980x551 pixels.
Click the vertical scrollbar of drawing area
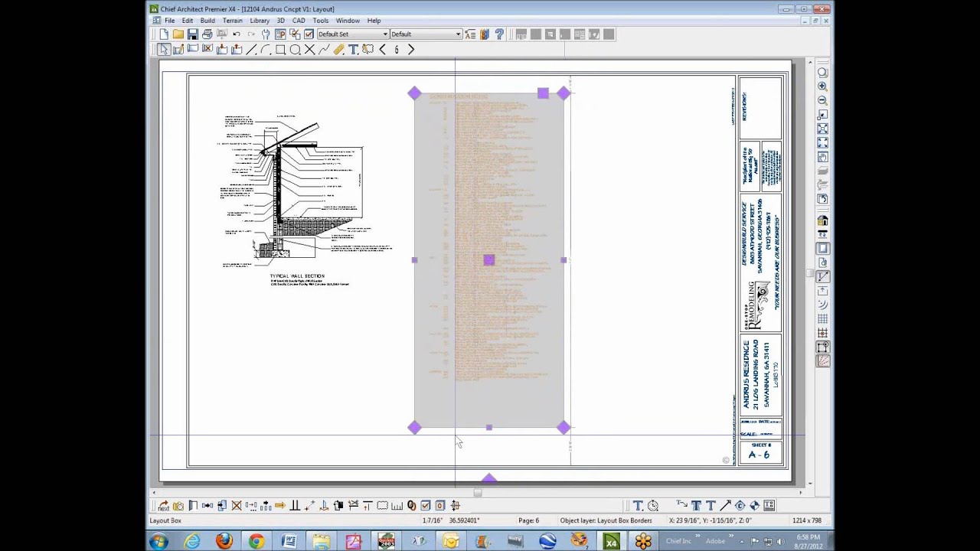(x=811, y=272)
